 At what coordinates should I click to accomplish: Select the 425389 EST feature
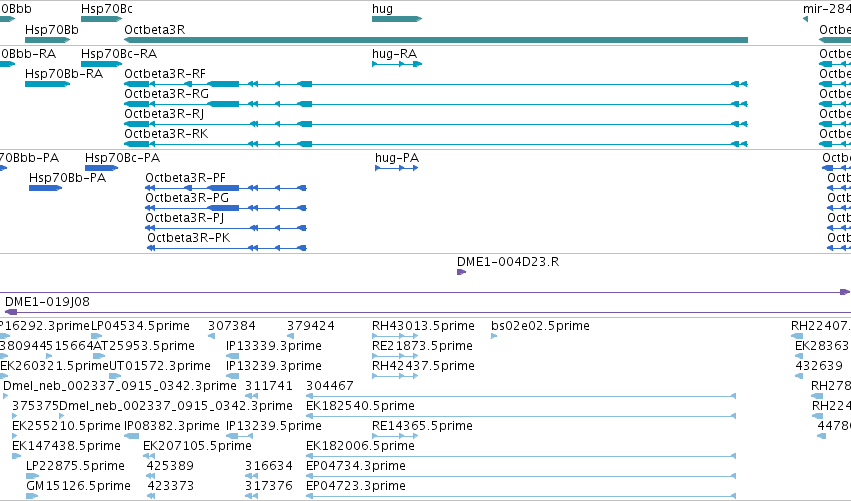point(150,476)
